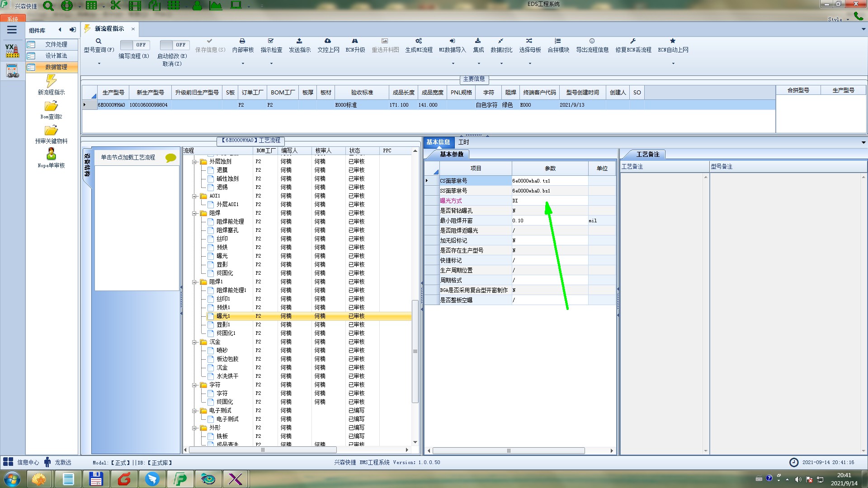Select the 数据对比 compare tool
Image resolution: width=868 pixels, height=488 pixels.
click(x=501, y=41)
